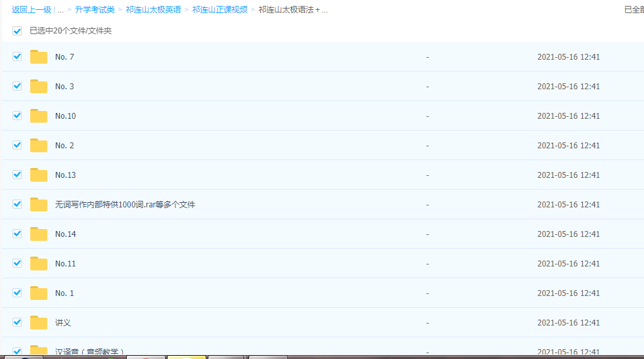644x359 pixels.
Task: Expand the breadcrumb ellipsis path
Action: [x=60, y=10]
